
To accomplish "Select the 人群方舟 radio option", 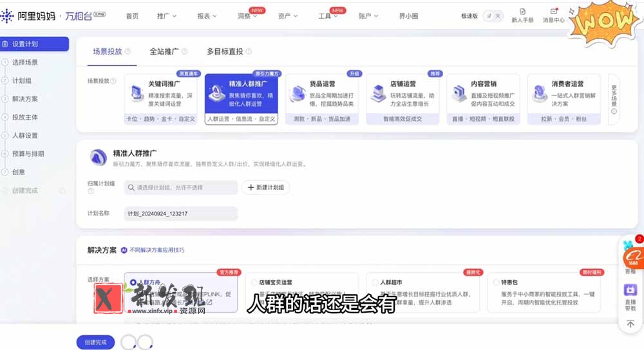I will [133, 282].
